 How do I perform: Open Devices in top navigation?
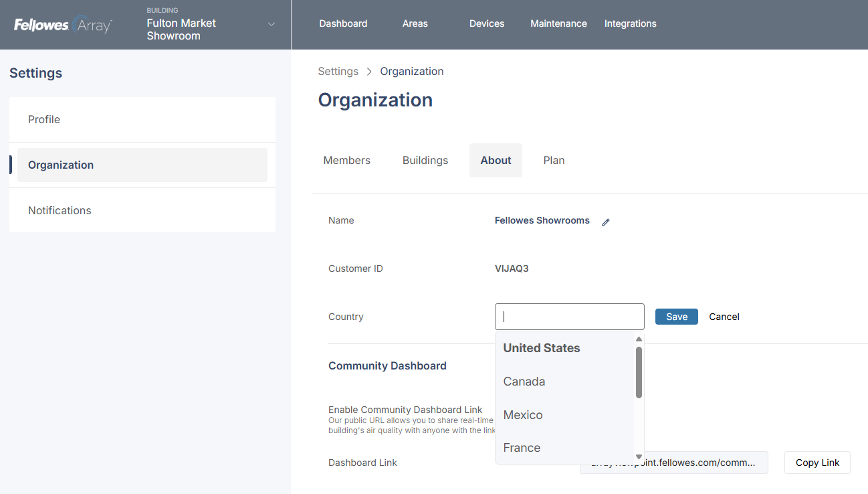[x=487, y=23]
